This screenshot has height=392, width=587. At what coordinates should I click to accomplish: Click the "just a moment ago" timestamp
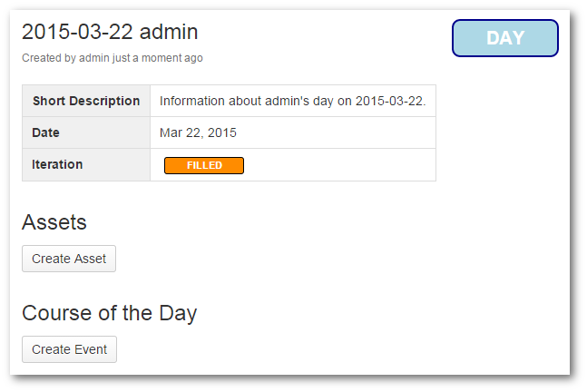(155, 58)
